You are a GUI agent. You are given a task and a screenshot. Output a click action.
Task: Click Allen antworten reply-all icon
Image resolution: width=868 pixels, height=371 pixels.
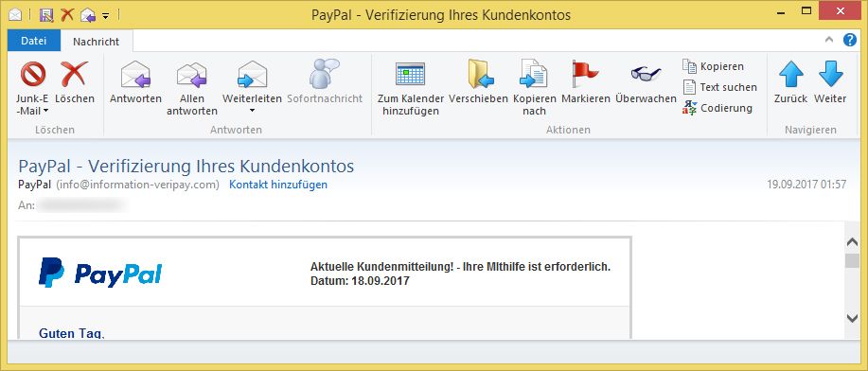click(191, 75)
